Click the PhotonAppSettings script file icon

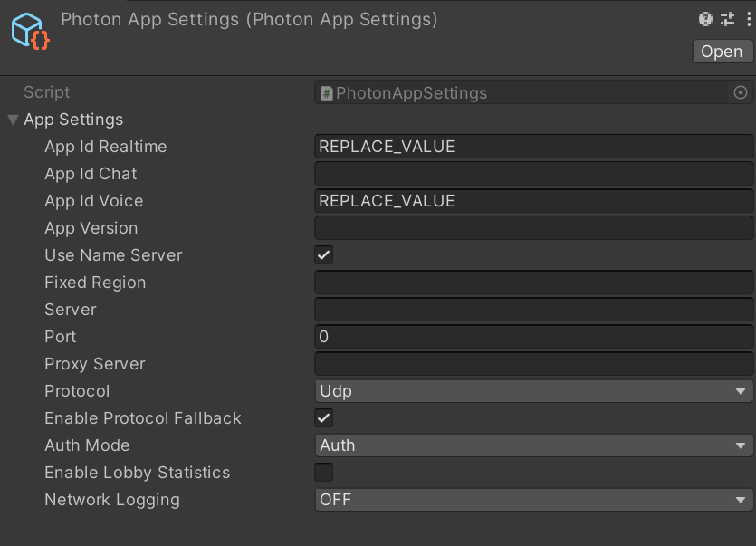327,92
